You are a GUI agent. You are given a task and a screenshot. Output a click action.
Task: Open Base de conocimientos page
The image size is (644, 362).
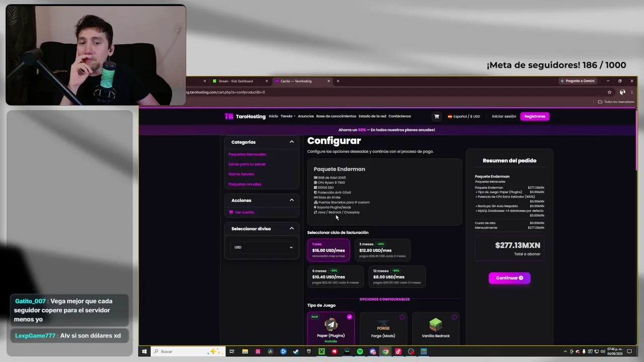tap(336, 116)
